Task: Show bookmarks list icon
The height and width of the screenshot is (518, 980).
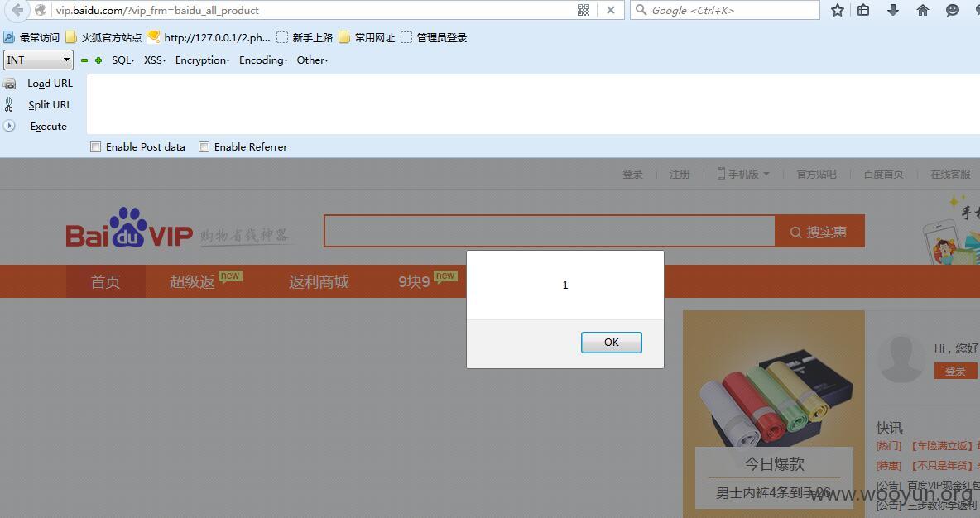Action: click(863, 10)
